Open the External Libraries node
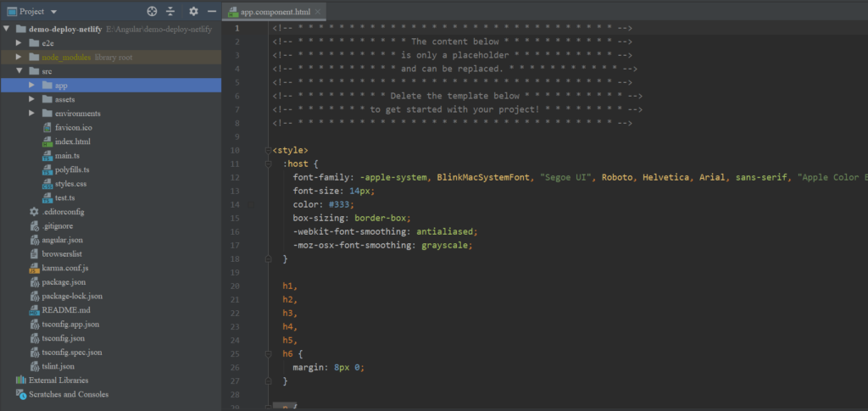This screenshot has height=411, width=868. (58, 380)
